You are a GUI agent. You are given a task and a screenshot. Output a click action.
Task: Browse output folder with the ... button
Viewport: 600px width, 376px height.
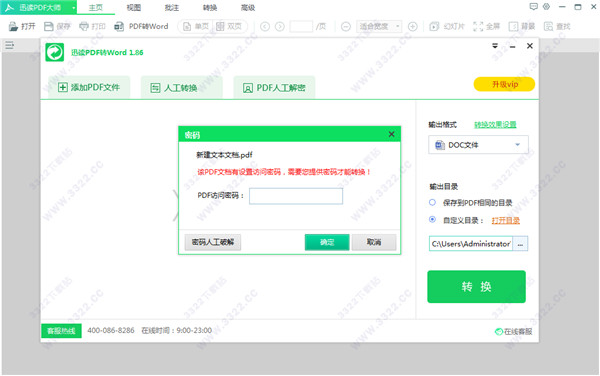(x=520, y=244)
